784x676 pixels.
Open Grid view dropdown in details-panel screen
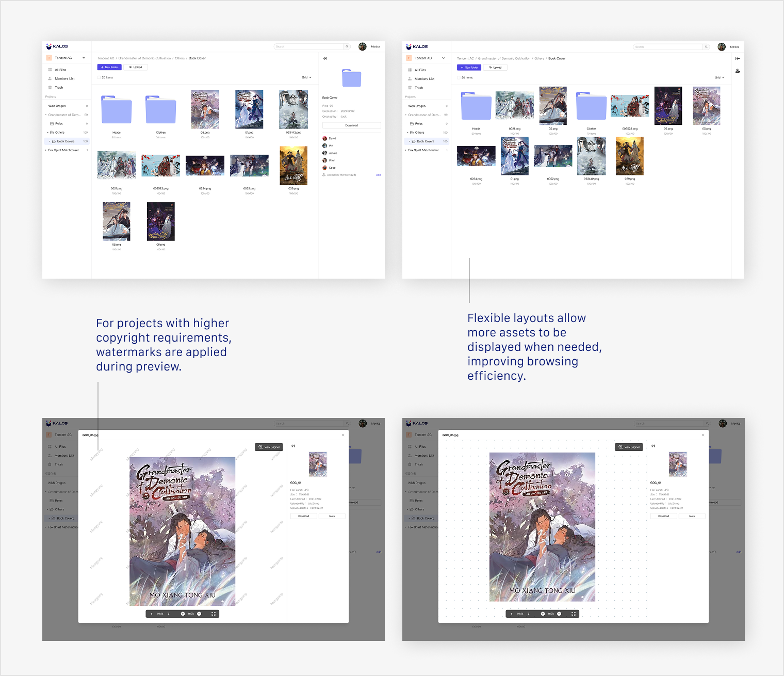(307, 77)
